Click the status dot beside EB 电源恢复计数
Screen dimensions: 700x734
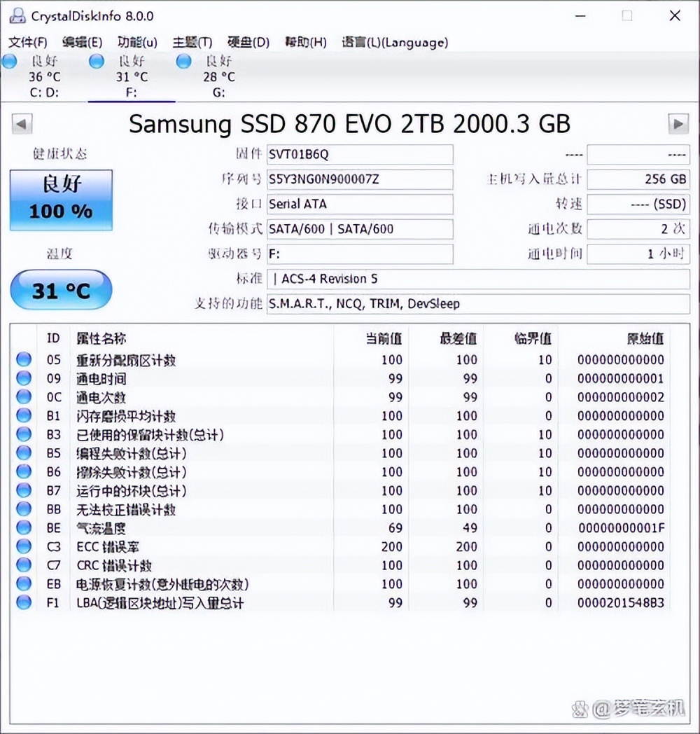tap(24, 584)
